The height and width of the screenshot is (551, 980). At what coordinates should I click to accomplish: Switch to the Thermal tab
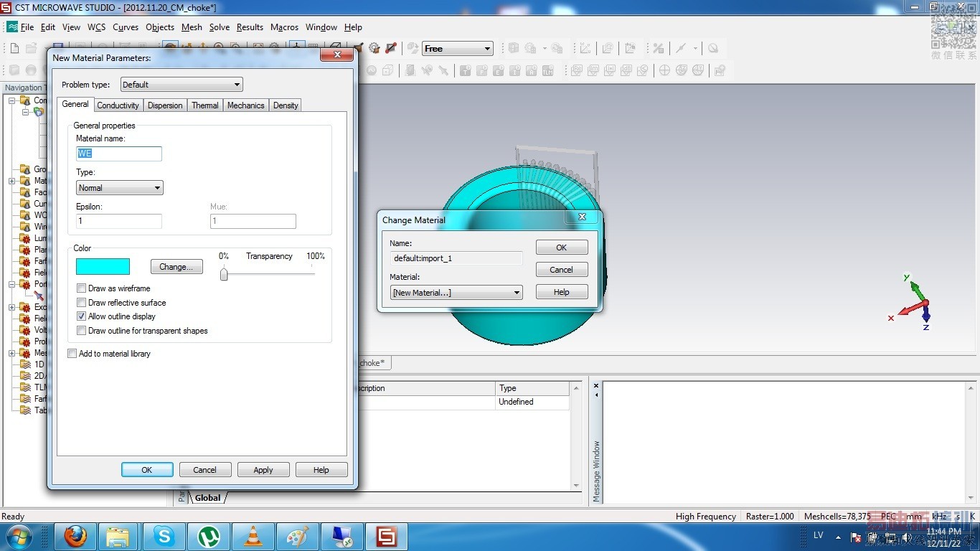click(x=204, y=105)
